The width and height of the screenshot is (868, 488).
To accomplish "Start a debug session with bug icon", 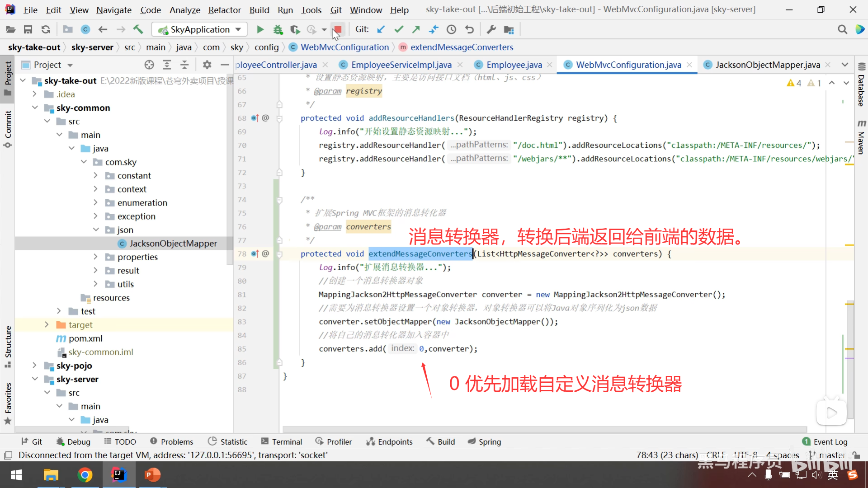I will 278,30.
